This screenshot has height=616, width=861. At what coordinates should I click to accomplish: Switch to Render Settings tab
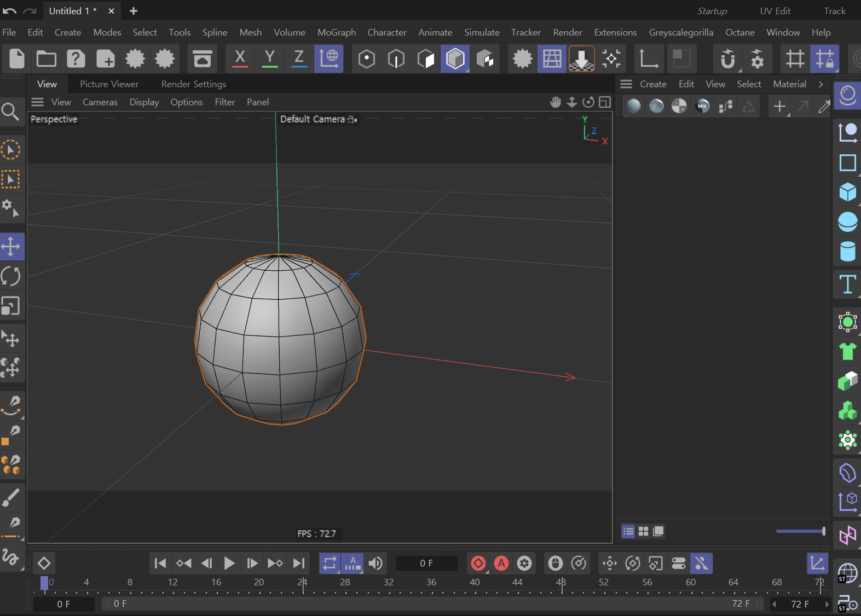[194, 84]
